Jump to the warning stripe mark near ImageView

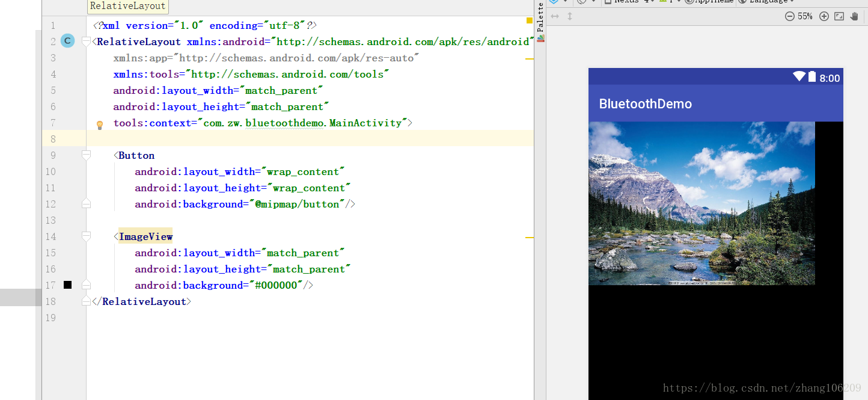530,238
